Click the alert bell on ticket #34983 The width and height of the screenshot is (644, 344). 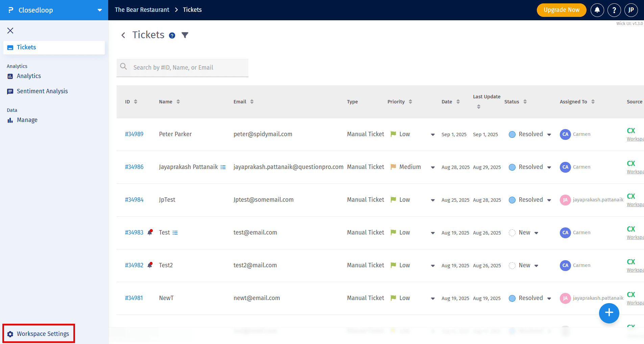tap(150, 232)
